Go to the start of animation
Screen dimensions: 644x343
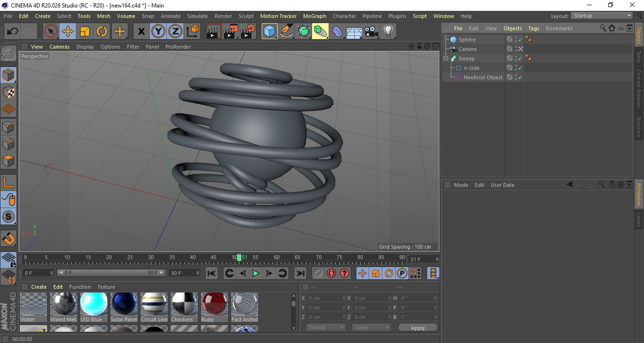212,273
